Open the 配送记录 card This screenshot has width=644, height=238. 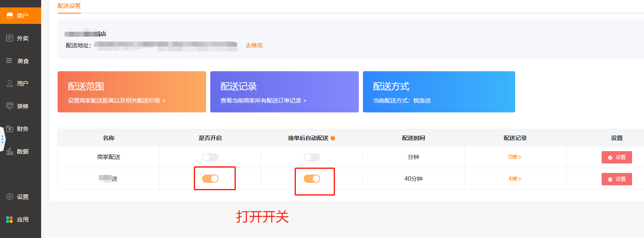[284, 92]
